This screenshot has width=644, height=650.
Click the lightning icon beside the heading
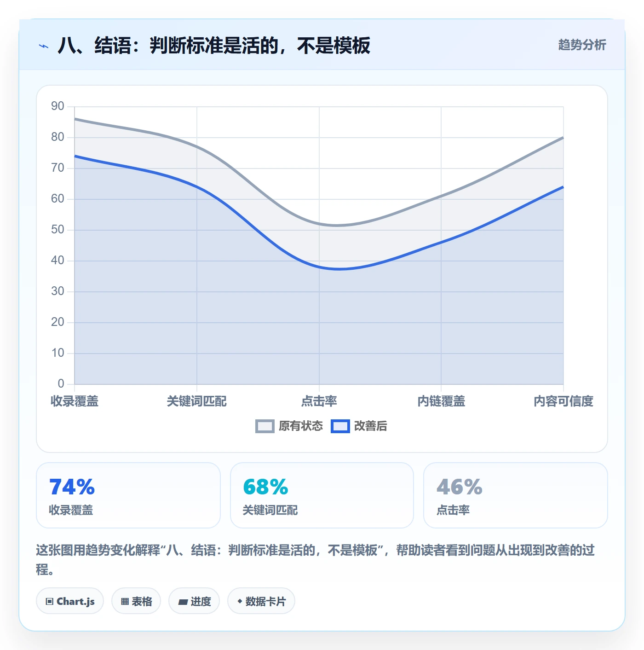coord(44,46)
